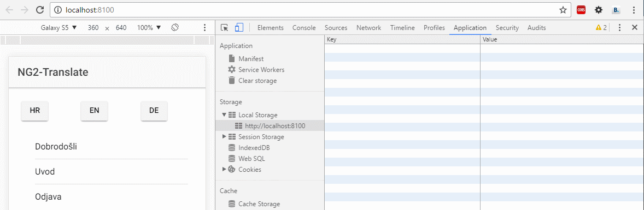Open Service Workers in the sidebar
The image size is (644, 210).
click(261, 70)
